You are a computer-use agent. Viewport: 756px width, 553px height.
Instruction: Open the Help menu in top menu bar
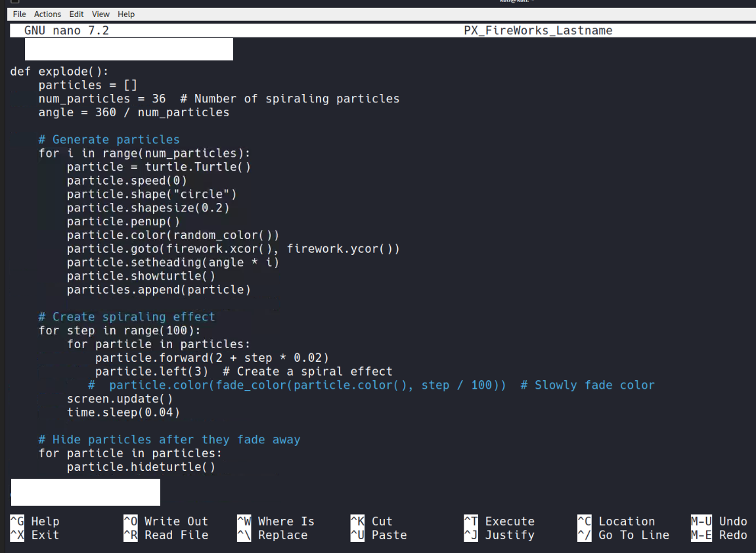point(126,14)
